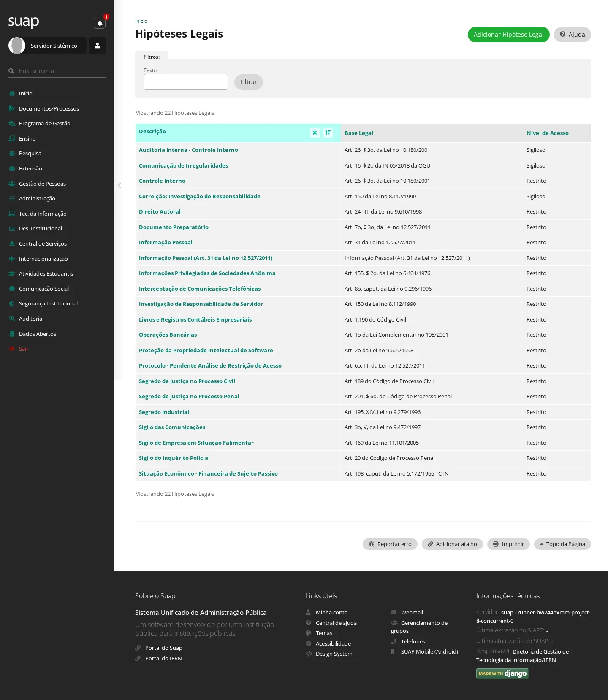The image size is (608, 700).
Task: Sort by the Base Legal column header
Action: [359, 133]
